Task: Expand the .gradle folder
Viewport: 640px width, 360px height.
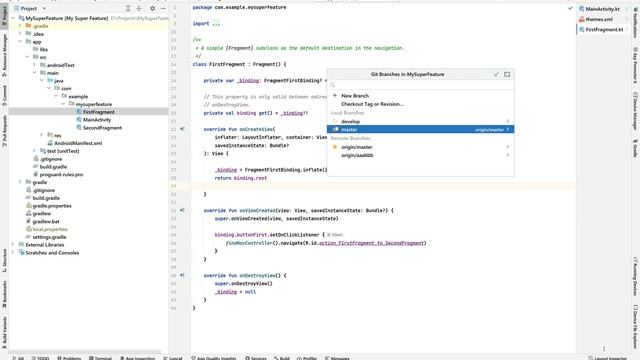Action: (20, 26)
